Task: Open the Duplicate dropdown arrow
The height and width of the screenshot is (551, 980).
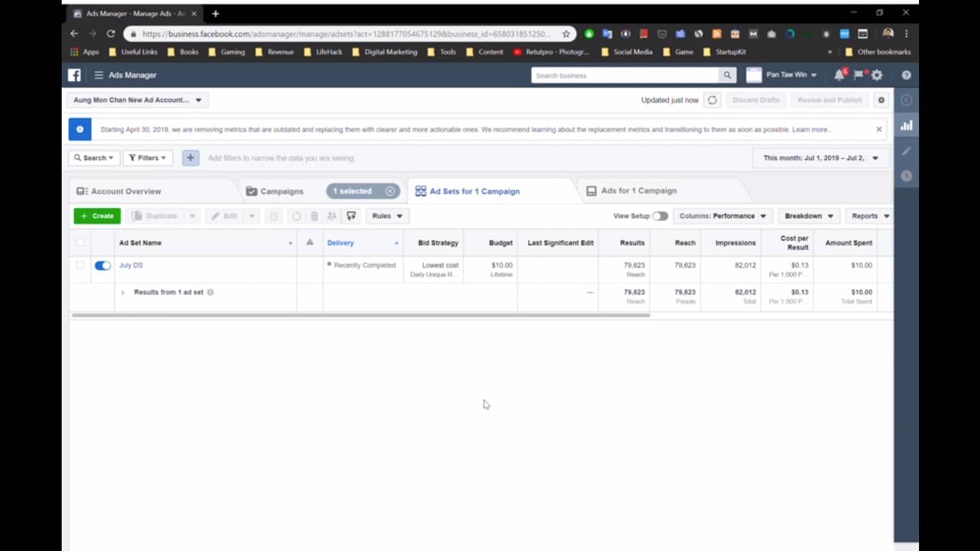Action: click(192, 216)
